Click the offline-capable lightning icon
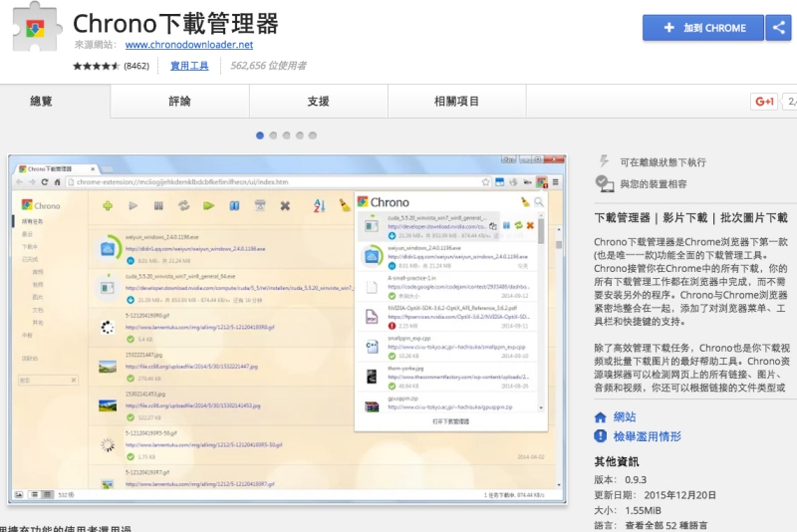This screenshot has height=532, width=797. (603, 161)
